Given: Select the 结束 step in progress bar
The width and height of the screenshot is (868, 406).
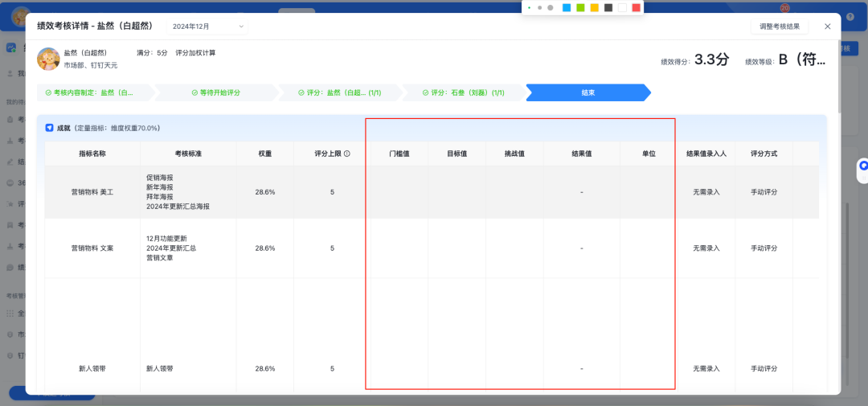Looking at the screenshot, I should pyautogui.click(x=588, y=92).
